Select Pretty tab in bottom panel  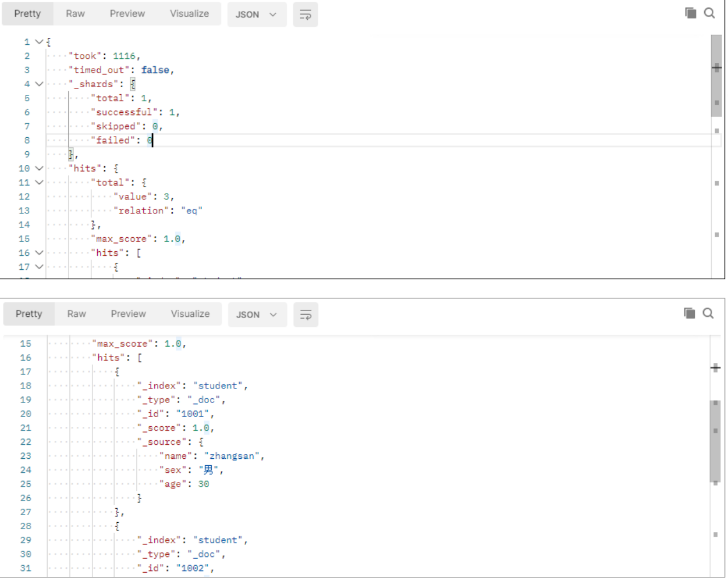29,313
